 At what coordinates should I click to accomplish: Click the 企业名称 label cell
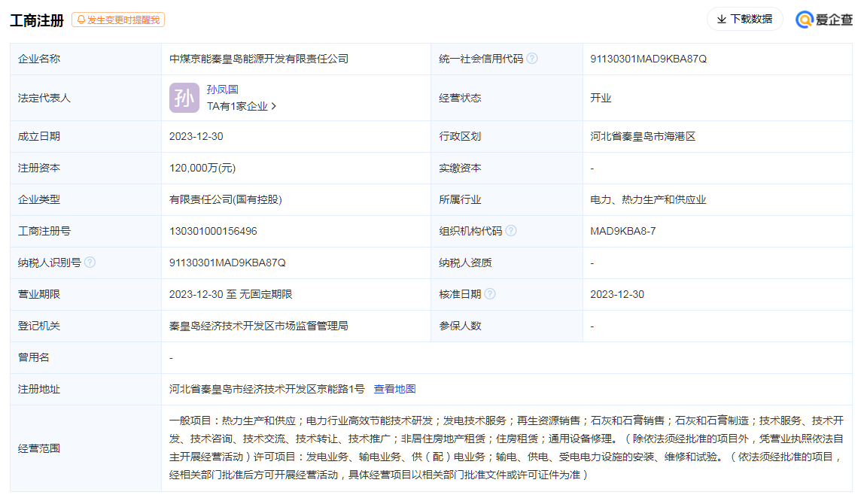(86, 59)
